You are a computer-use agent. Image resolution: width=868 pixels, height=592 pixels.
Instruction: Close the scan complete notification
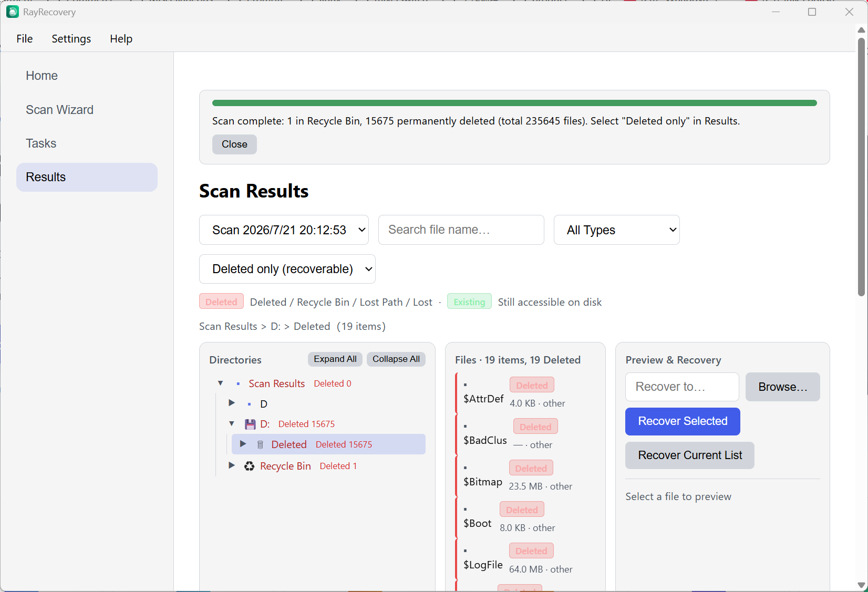[x=234, y=144]
